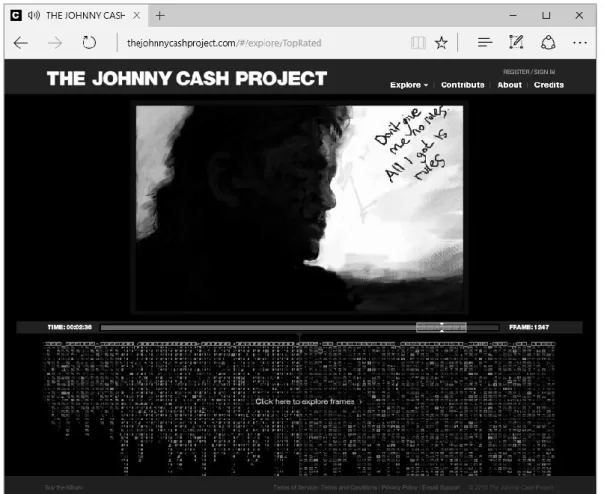Image resolution: width=604 pixels, height=494 pixels.
Task: Make a web note with pen icon
Action: (x=516, y=42)
